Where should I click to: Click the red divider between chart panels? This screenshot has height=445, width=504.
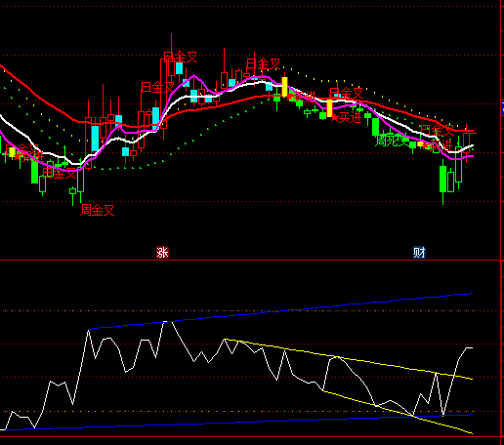pyautogui.click(x=250, y=260)
